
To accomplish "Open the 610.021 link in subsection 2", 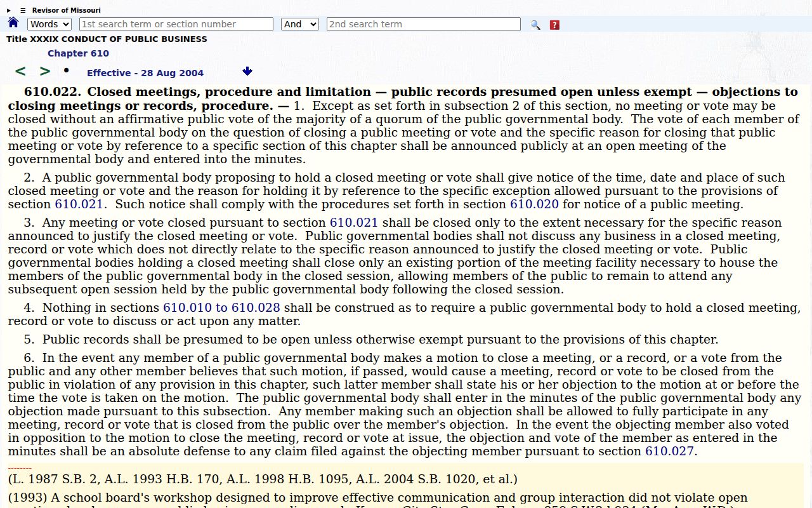I will (79, 204).
